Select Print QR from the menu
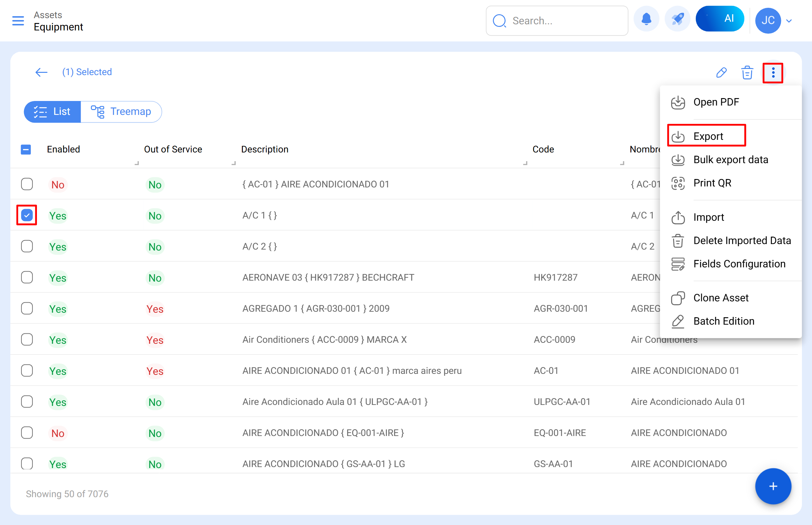 click(x=712, y=183)
